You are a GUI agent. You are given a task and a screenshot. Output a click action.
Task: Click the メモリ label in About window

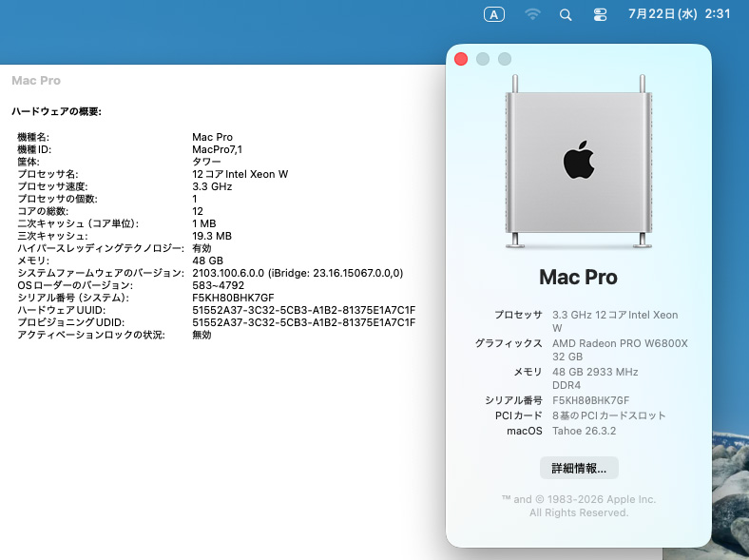tap(528, 372)
